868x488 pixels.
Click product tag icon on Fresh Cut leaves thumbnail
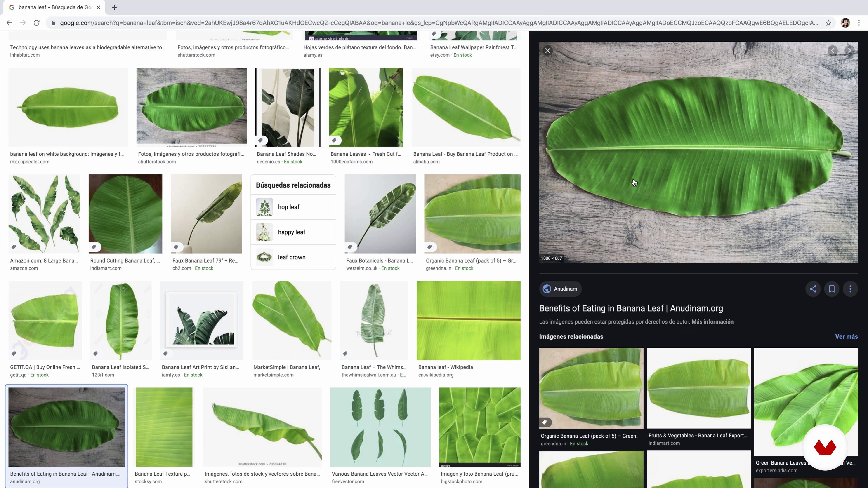tap(334, 141)
